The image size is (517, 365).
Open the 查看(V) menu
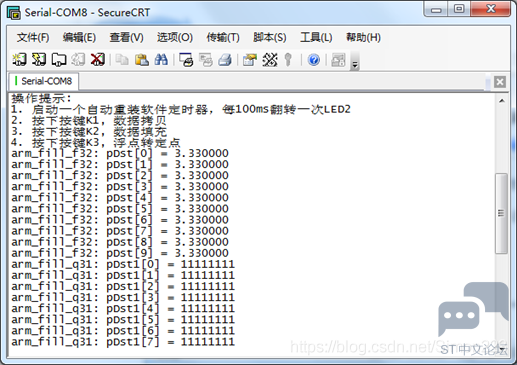point(127,37)
